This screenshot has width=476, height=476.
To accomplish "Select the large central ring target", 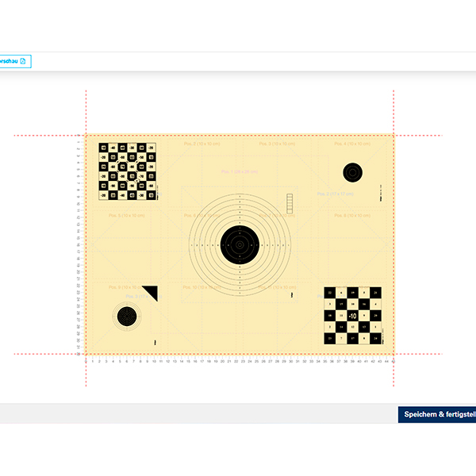I will [239, 243].
